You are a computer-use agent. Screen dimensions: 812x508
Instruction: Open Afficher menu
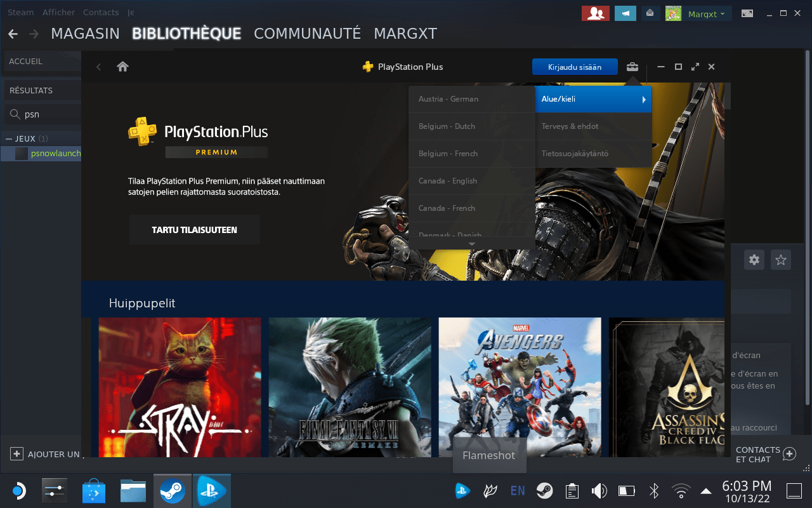pos(58,13)
